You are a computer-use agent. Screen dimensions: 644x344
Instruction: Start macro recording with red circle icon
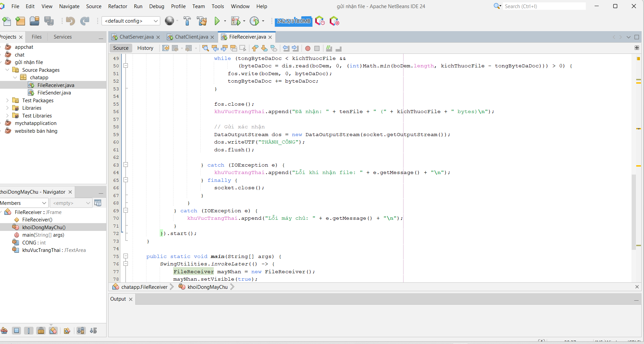pyautogui.click(x=308, y=48)
